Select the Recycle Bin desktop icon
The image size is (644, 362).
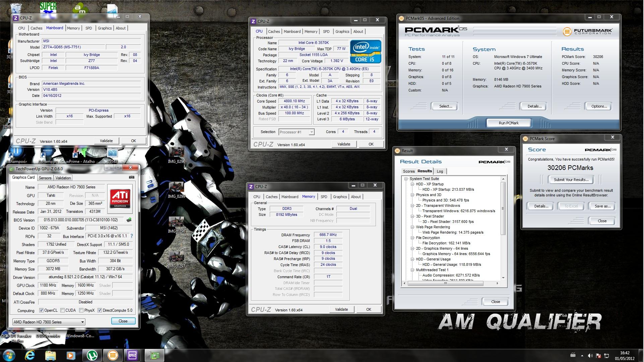coord(16,8)
